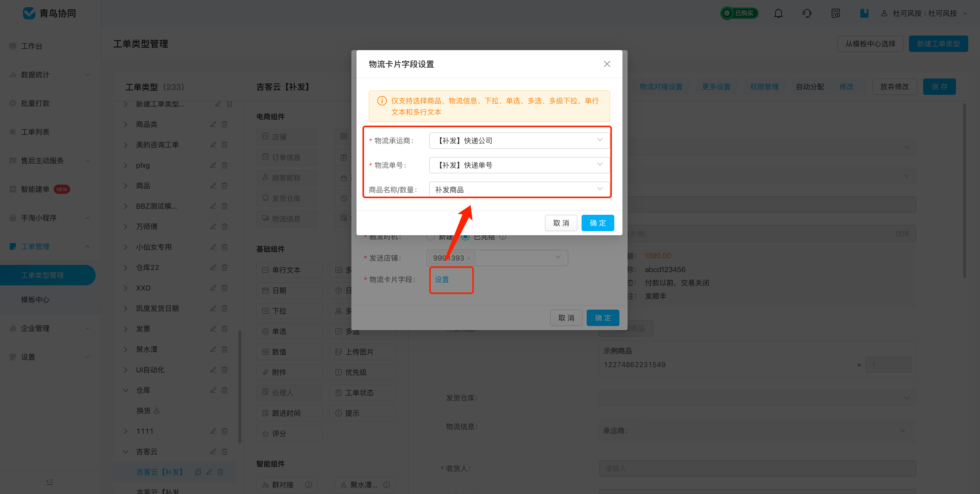Delete the 仓库 ticket type
This screenshot has height=494, width=980.
click(225, 390)
